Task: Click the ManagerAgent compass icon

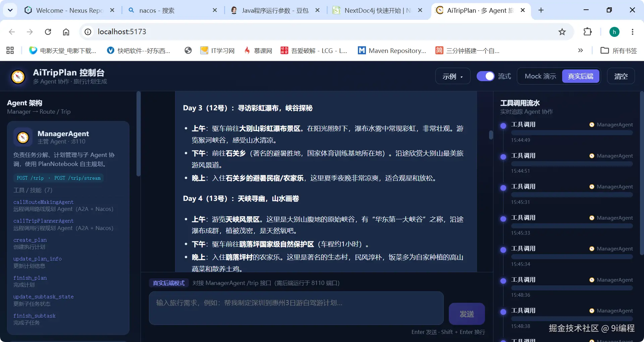Action: point(23,137)
